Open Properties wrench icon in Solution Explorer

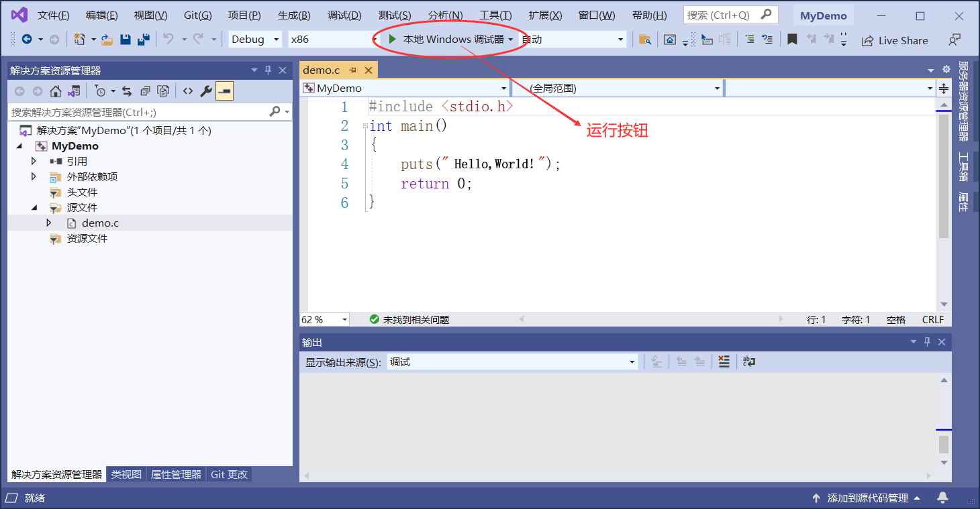click(207, 91)
